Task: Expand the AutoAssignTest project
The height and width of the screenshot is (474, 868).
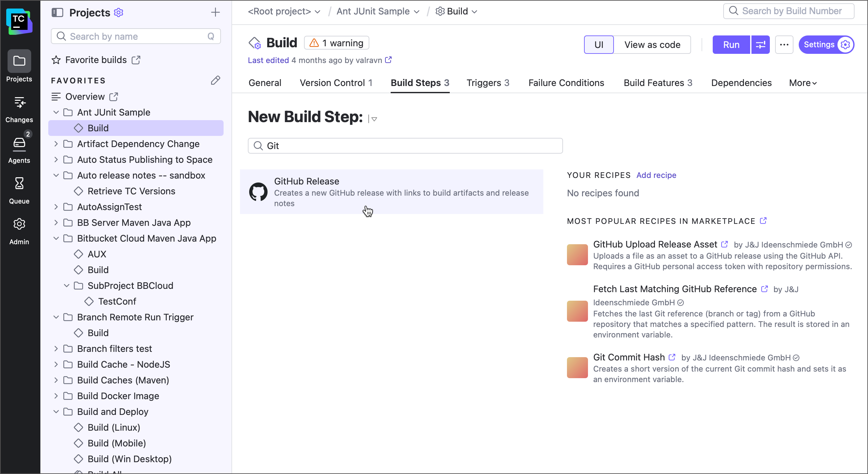Action: [56, 207]
